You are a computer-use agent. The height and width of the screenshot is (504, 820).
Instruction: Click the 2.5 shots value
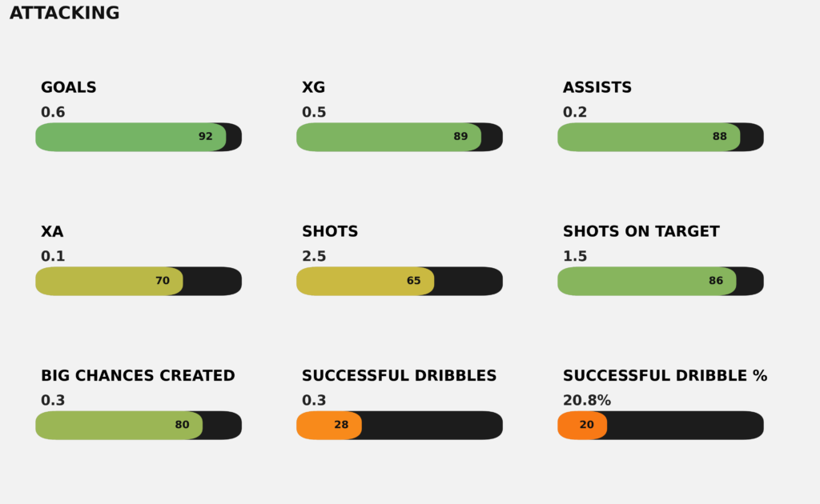(314, 256)
